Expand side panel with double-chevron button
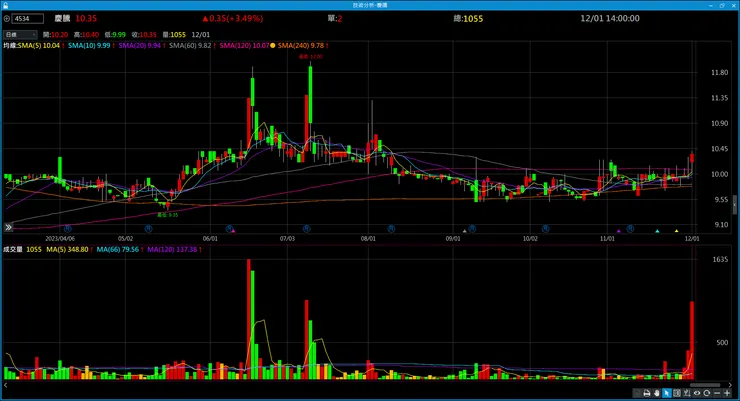 pos(8,227)
